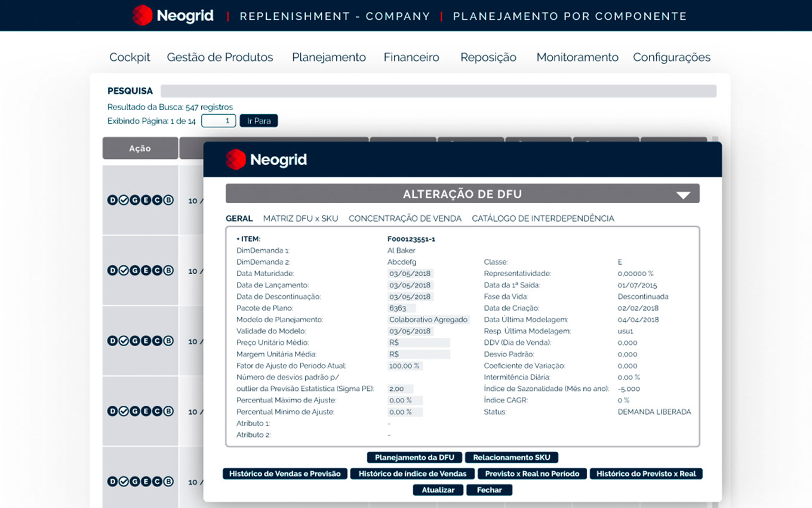Click the C action icon in third row
Image resolution: width=812 pixels, height=508 pixels.
[x=157, y=341]
